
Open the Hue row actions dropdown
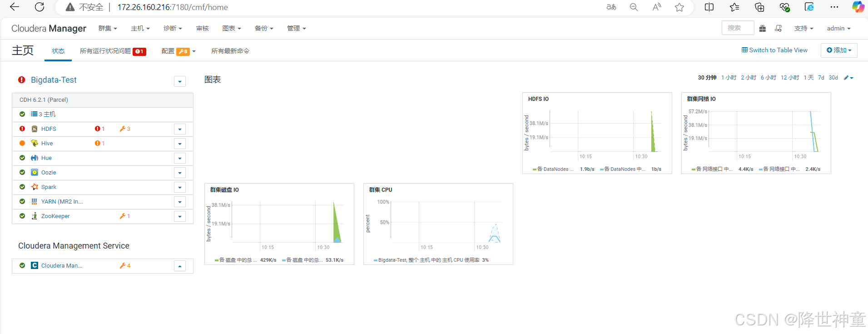pyautogui.click(x=180, y=158)
